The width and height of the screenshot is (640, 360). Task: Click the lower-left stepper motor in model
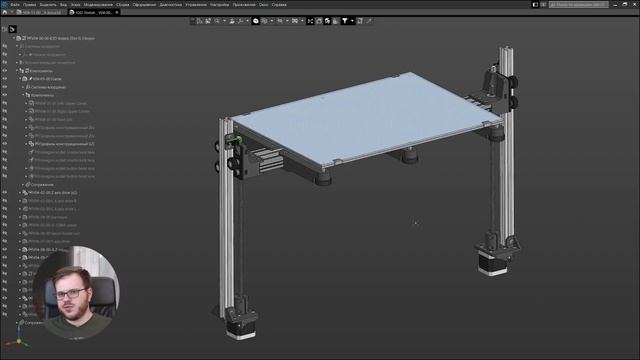pos(241,329)
